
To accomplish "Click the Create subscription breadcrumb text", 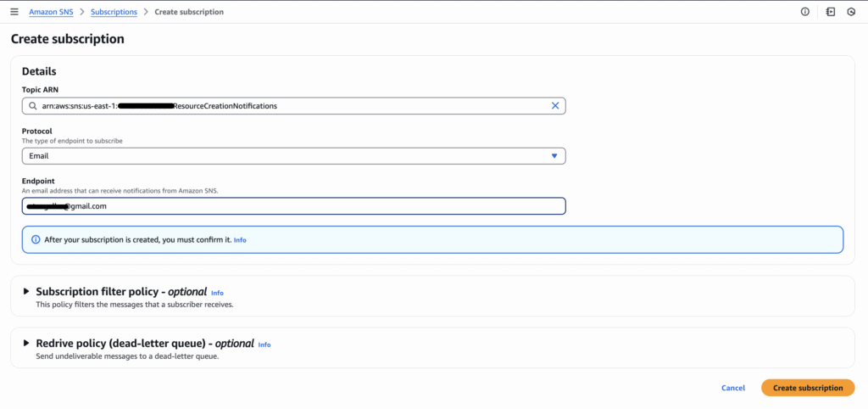I will 189,12.
